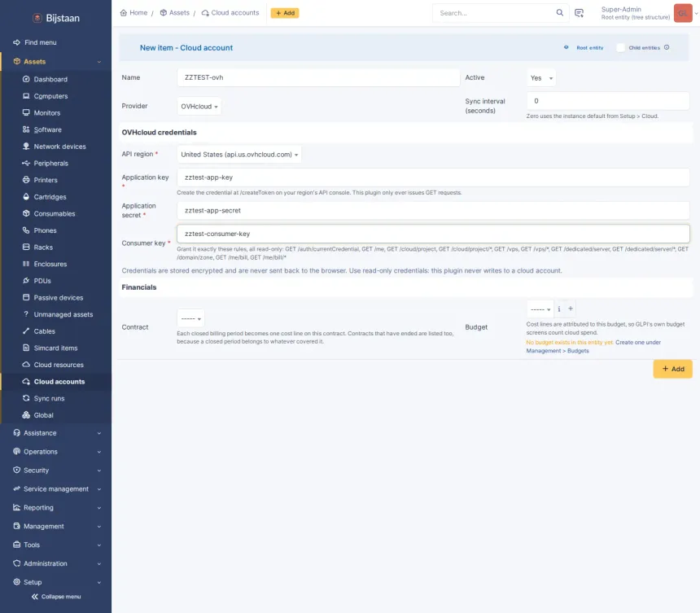Click the Root entity link

[590, 48]
